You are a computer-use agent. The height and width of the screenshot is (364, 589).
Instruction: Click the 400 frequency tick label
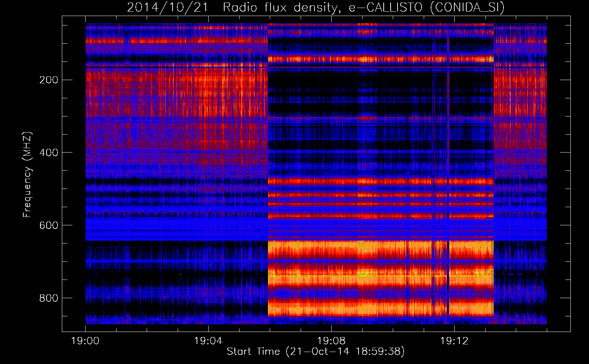[49, 153]
